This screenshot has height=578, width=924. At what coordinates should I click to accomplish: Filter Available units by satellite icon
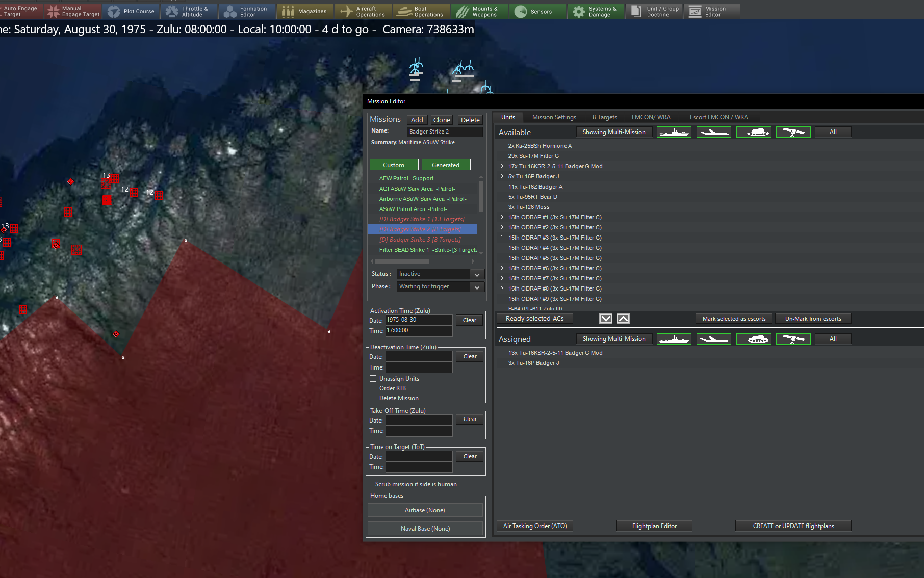[793, 132]
